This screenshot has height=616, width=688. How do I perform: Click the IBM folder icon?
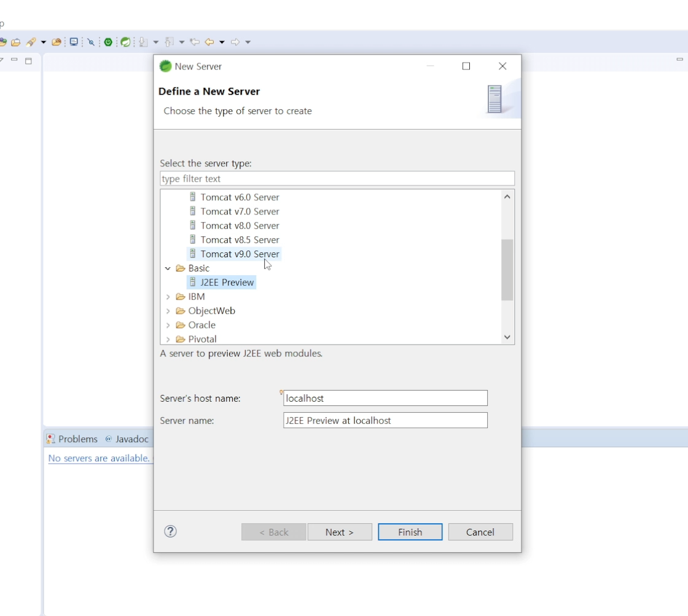(181, 297)
